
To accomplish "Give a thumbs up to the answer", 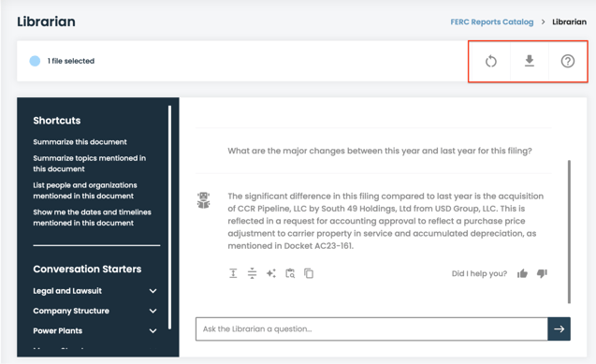I will (522, 273).
